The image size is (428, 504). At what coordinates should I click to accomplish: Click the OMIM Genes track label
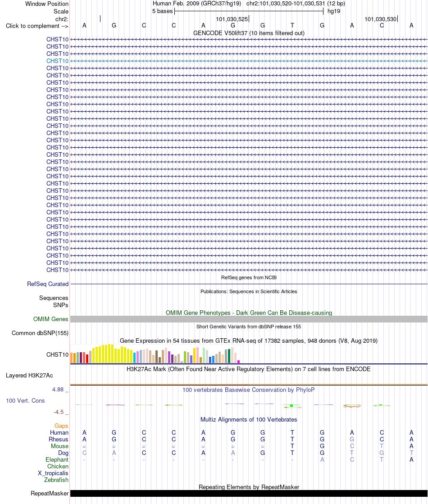click(51, 319)
